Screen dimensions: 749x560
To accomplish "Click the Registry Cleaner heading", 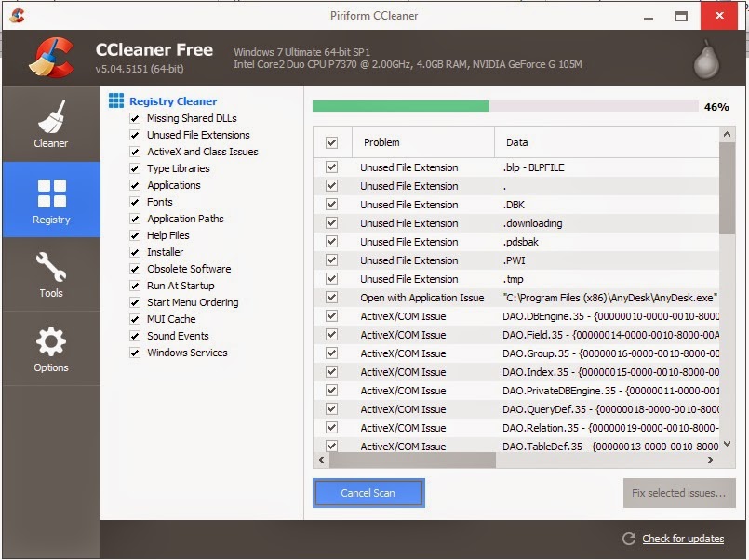I will [173, 101].
